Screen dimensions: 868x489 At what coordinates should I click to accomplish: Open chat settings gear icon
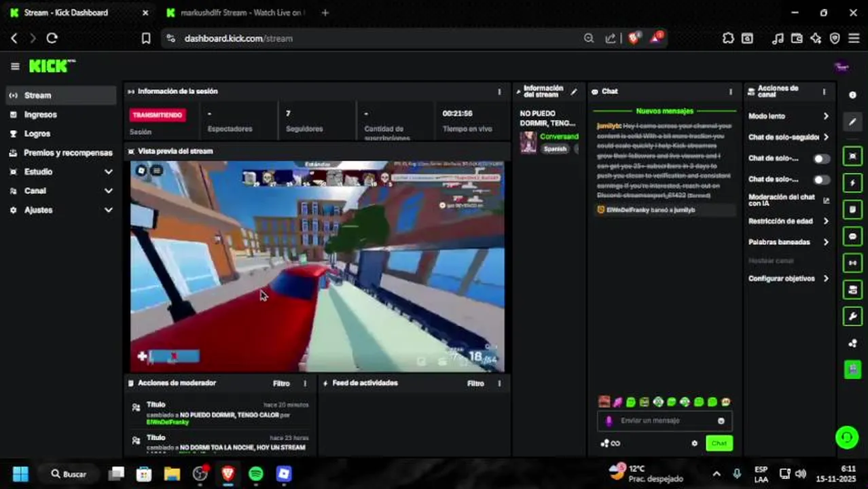click(x=694, y=443)
